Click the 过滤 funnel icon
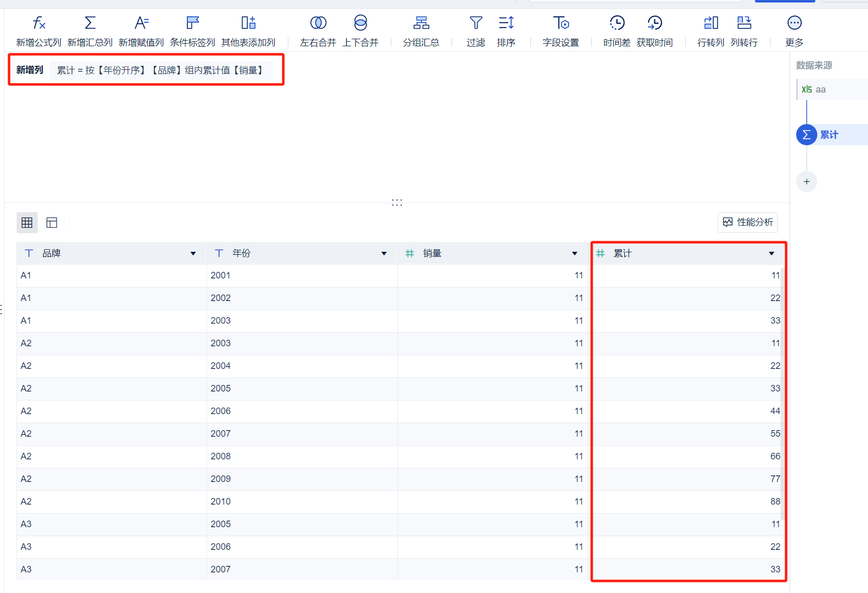 point(476,23)
